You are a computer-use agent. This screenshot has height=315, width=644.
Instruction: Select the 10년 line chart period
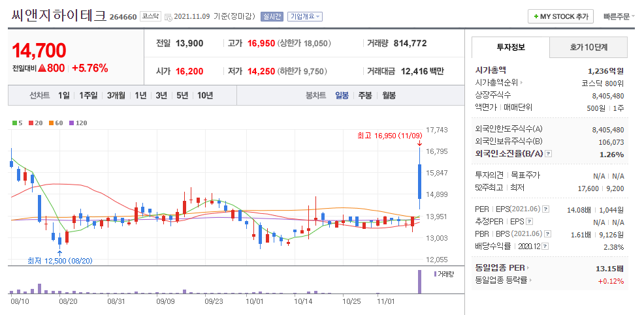(205, 95)
